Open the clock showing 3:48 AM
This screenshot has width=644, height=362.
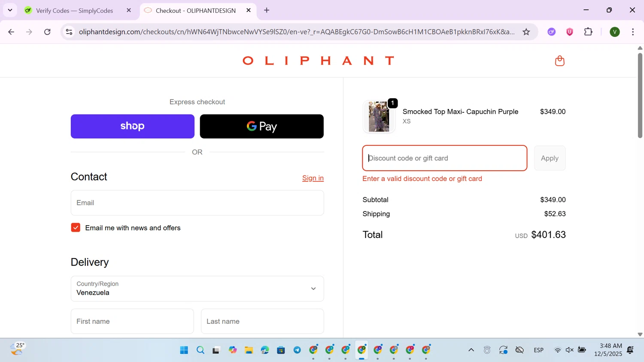(x=608, y=350)
